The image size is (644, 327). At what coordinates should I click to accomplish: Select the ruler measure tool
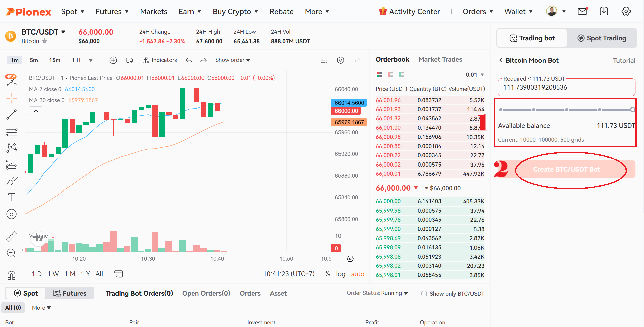click(12, 236)
